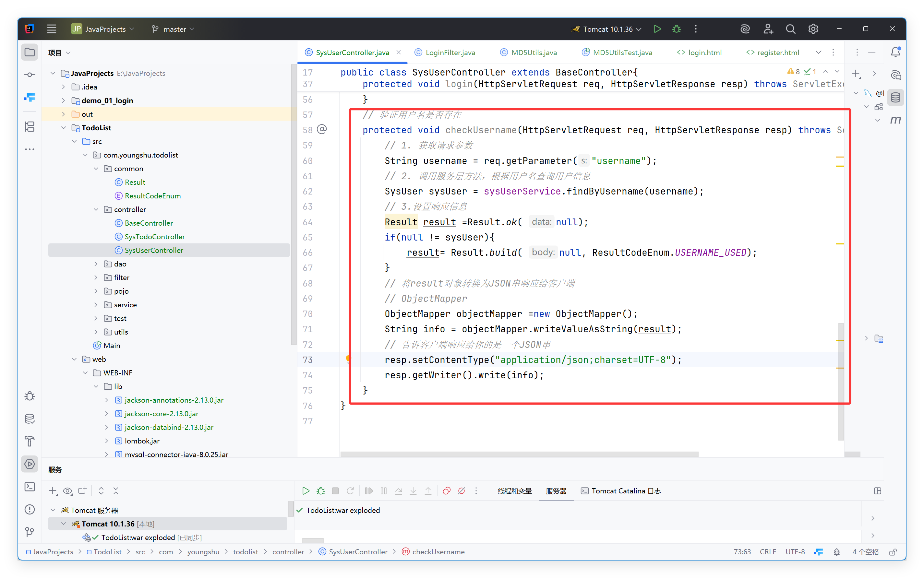Open the main hamburger menu

click(52, 29)
